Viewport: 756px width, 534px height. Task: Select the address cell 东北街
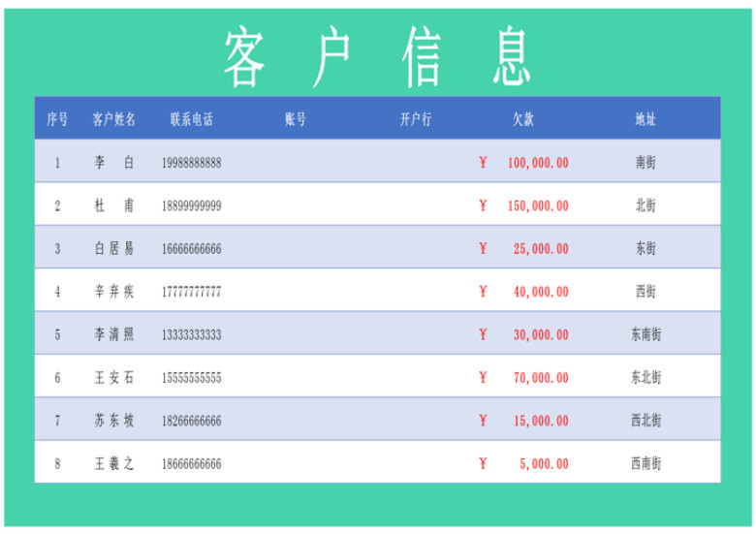[646, 377]
